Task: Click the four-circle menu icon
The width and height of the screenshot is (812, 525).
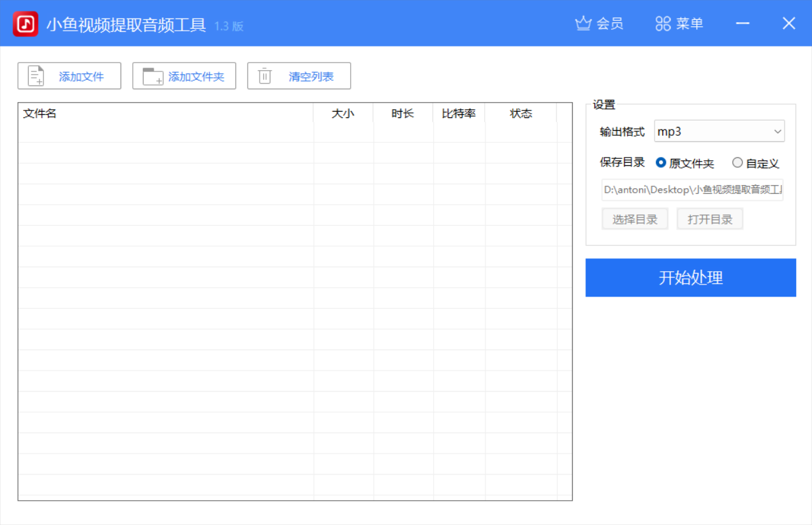Action: click(663, 24)
